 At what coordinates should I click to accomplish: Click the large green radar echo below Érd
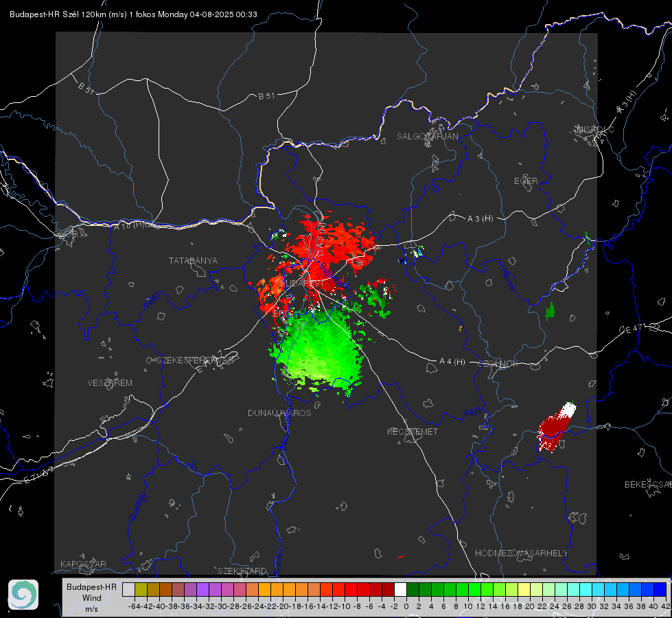click(x=319, y=350)
